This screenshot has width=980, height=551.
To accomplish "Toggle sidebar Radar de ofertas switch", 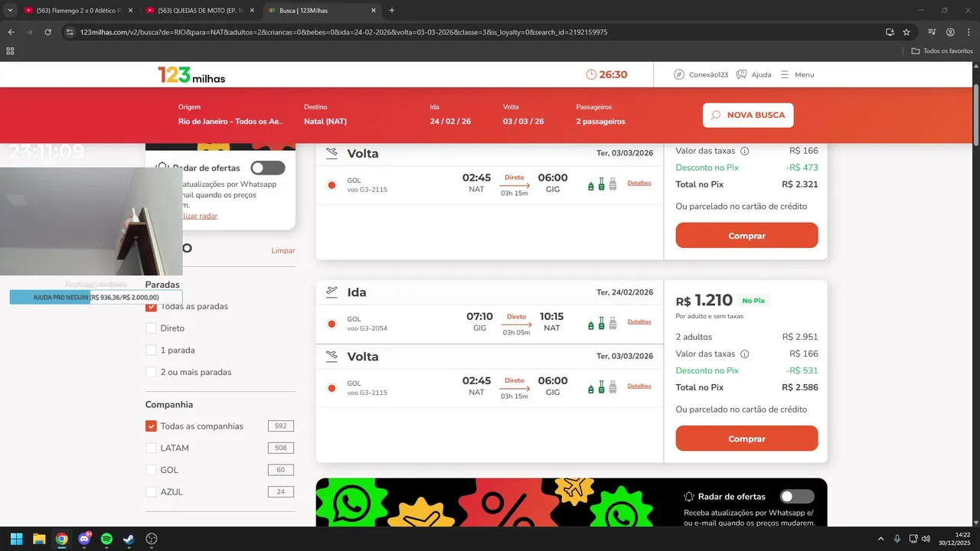I will pyautogui.click(x=267, y=168).
